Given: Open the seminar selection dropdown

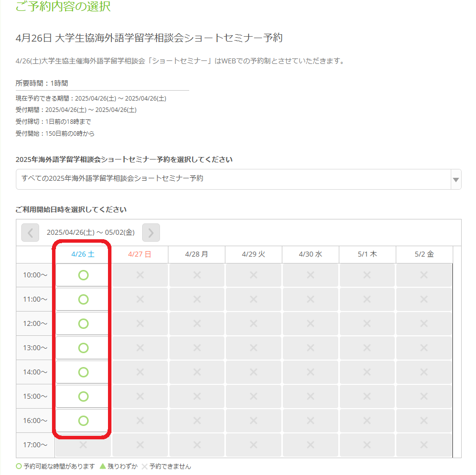Looking at the screenshot, I should (239, 179).
